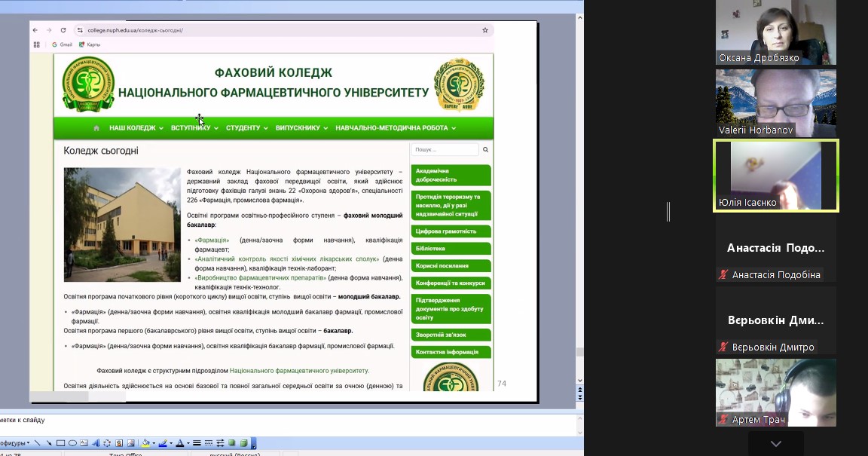Open Підтвердження документів про здобуту освіту
Viewport: 868px width, 456px height.
coord(451,308)
